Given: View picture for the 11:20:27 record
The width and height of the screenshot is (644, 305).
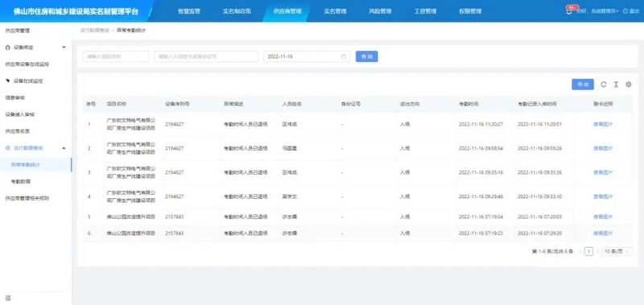Looking at the screenshot, I should 603,124.
